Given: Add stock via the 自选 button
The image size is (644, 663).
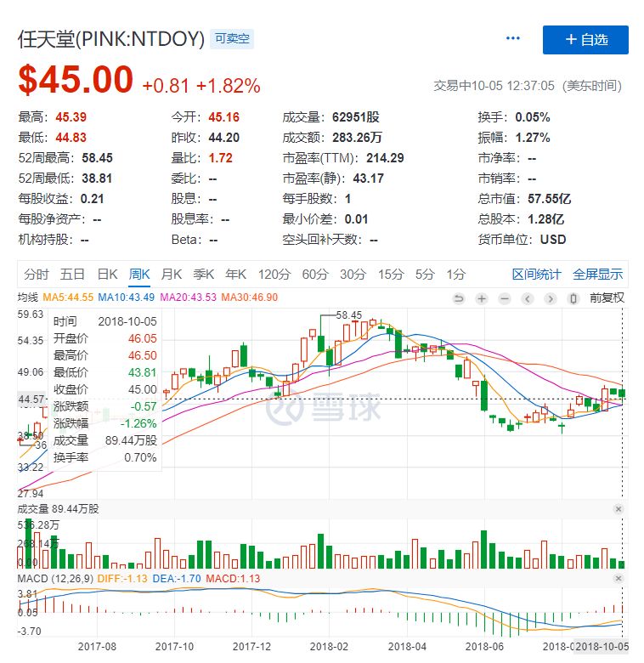Looking at the screenshot, I should click(585, 40).
